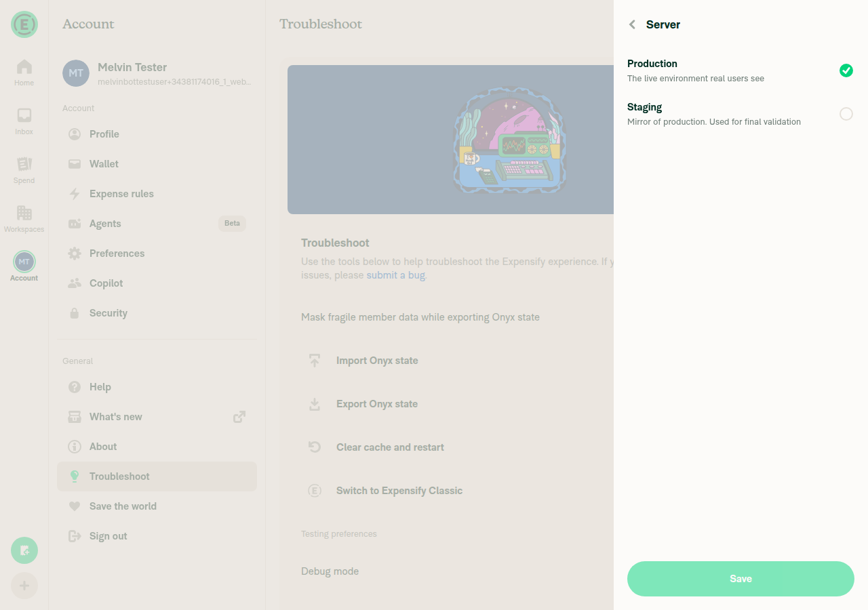Click the green create expense floating button
Image resolution: width=868 pixels, height=610 pixels.
(x=24, y=550)
